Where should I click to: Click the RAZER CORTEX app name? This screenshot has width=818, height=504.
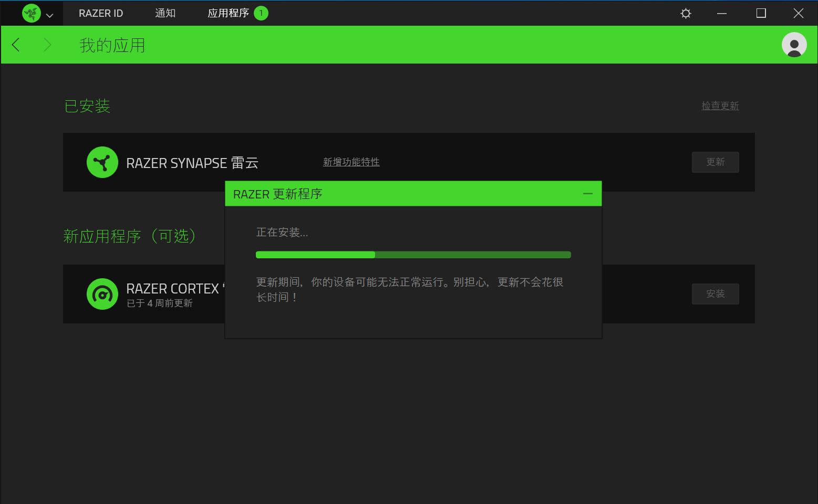click(x=175, y=289)
